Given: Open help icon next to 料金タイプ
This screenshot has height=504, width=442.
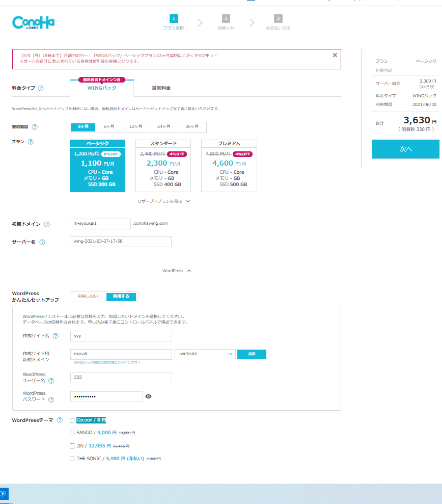Looking at the screenshot, I should 41,88.
